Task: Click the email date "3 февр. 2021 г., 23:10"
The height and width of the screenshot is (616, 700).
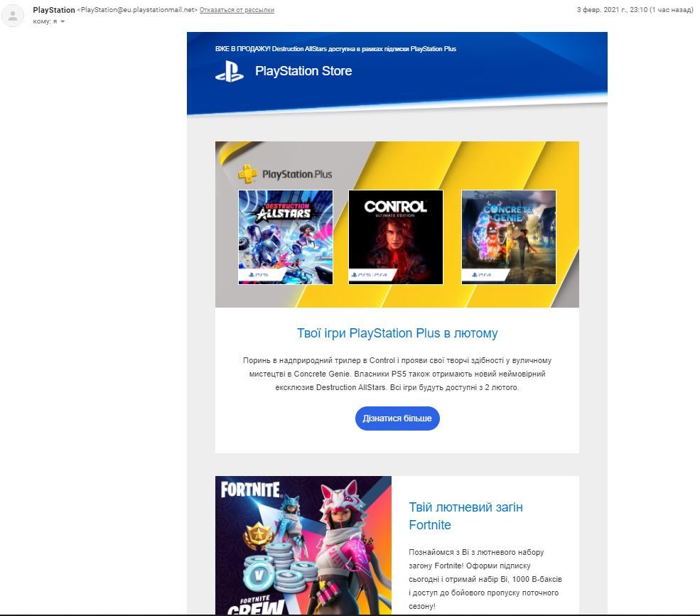Action: (612, 10)
